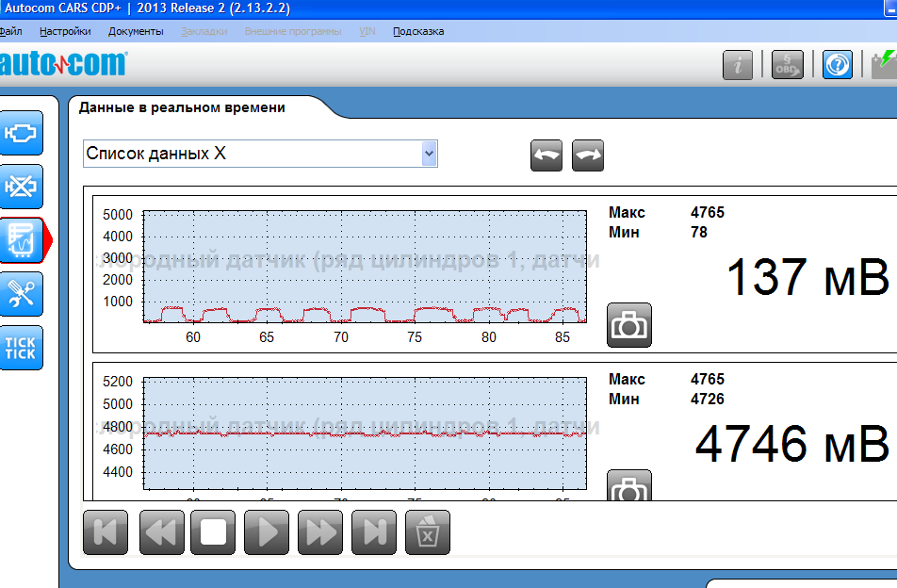The image size is (897, 588).
Task: Open the help question mark icon
Action: tap(837, 64)
